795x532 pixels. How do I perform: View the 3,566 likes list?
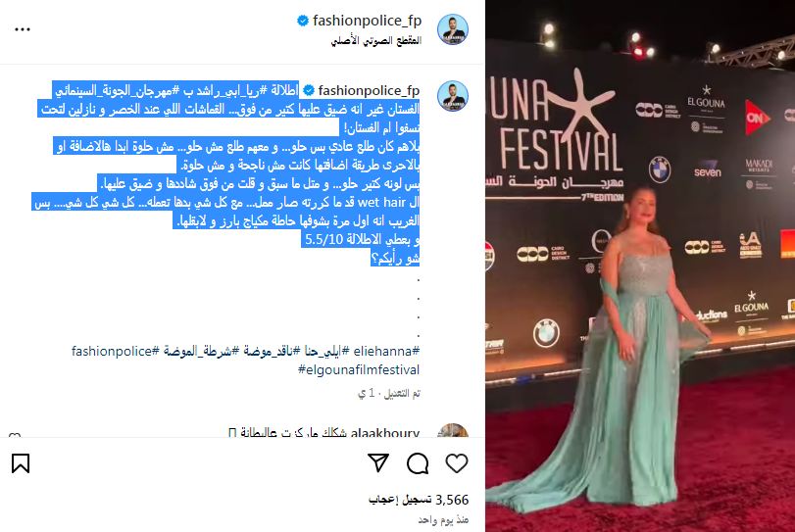pos(419,500)
